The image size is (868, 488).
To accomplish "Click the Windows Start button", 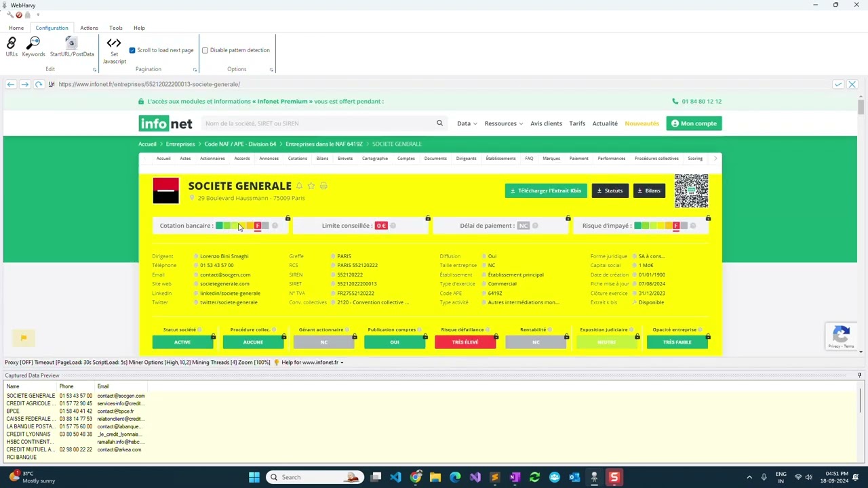I will click(x=254, y=477).
